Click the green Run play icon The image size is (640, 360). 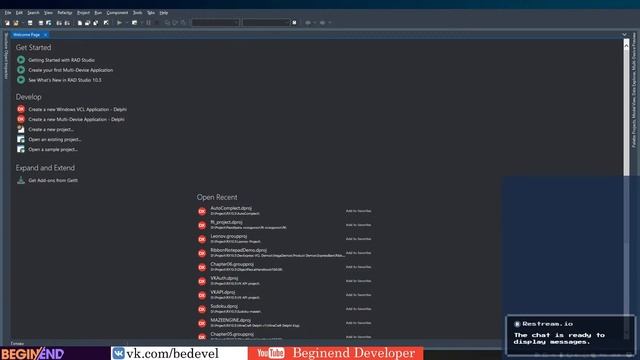click(119, 23)
